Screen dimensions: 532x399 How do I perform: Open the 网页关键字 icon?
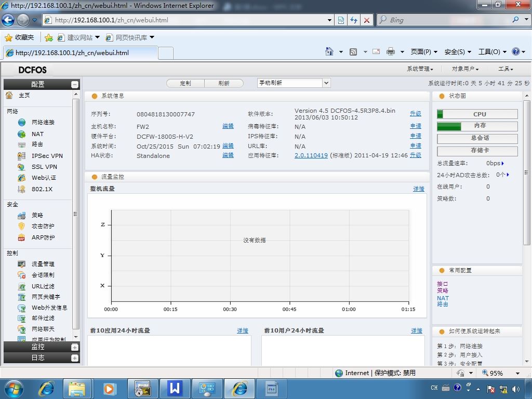click(x=22, y=297)
